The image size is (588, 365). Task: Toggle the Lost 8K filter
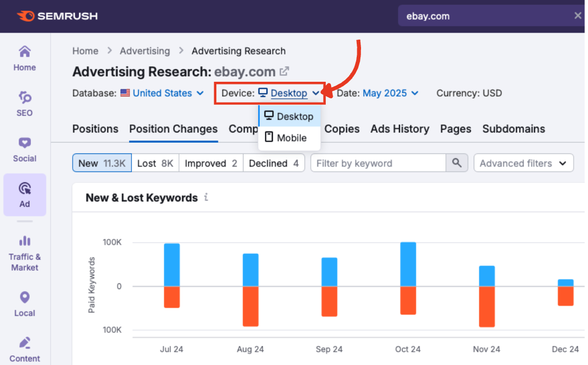(155, 164)
